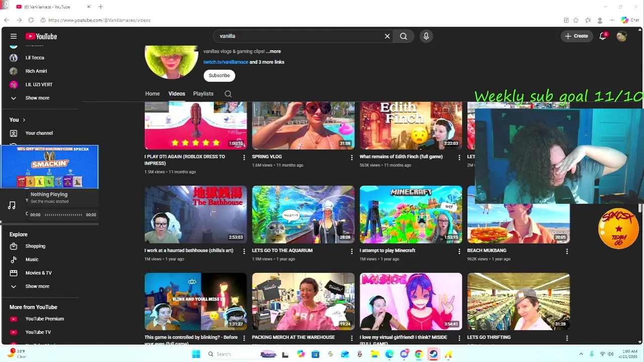644x362 pixels.
Task: Open PACKING MERCH AT THE WAREHOUSE title
Action: click(x=293, y=337)
